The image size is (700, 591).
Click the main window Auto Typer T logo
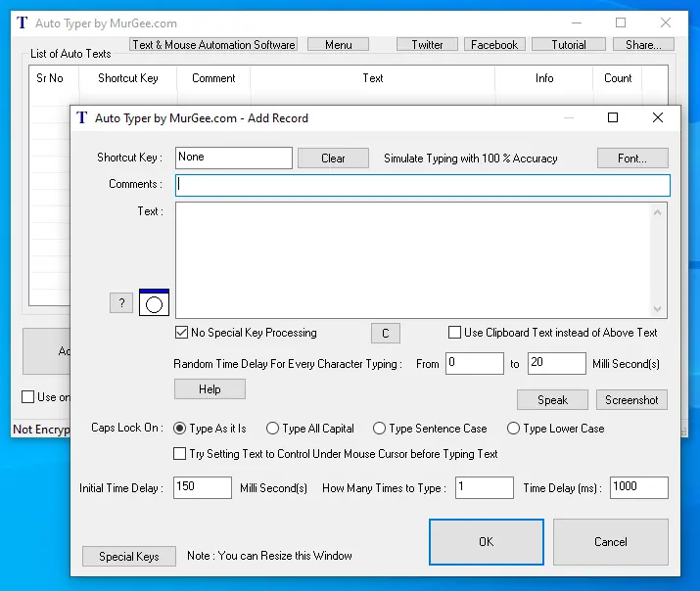click(x=22, y=23)
